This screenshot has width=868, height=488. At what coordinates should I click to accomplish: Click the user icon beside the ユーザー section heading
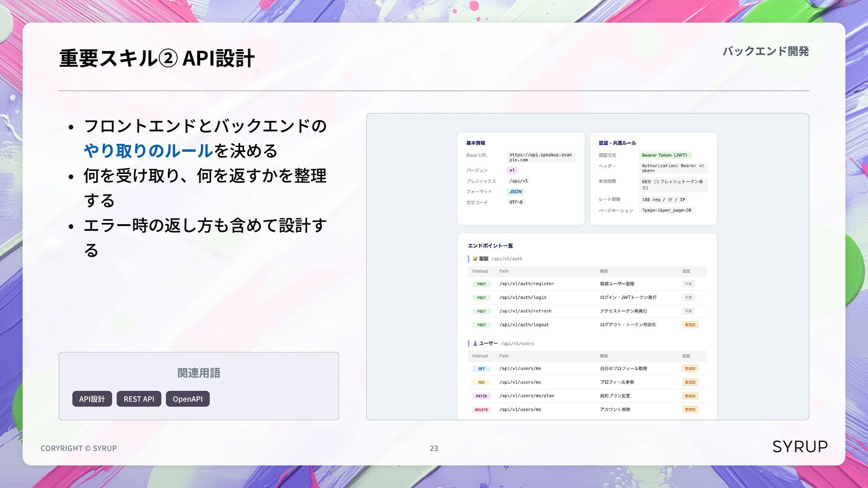click(475, 343)
